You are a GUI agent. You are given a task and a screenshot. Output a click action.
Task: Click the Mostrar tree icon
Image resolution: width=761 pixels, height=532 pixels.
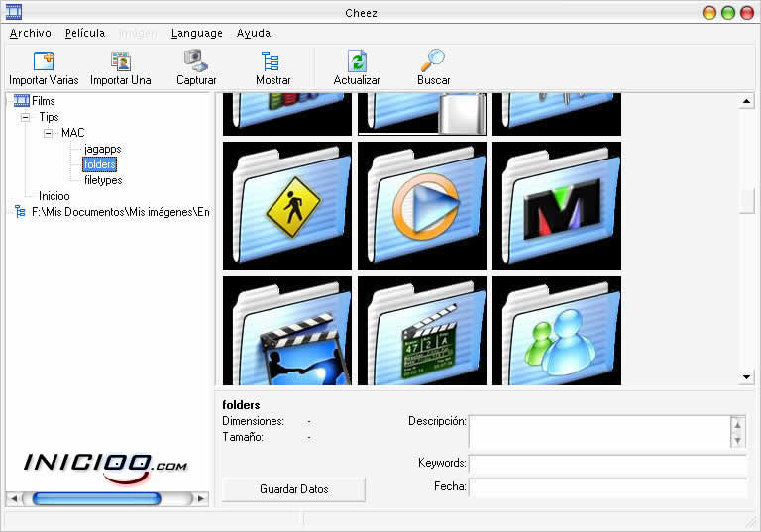click(x=270, y=60)
